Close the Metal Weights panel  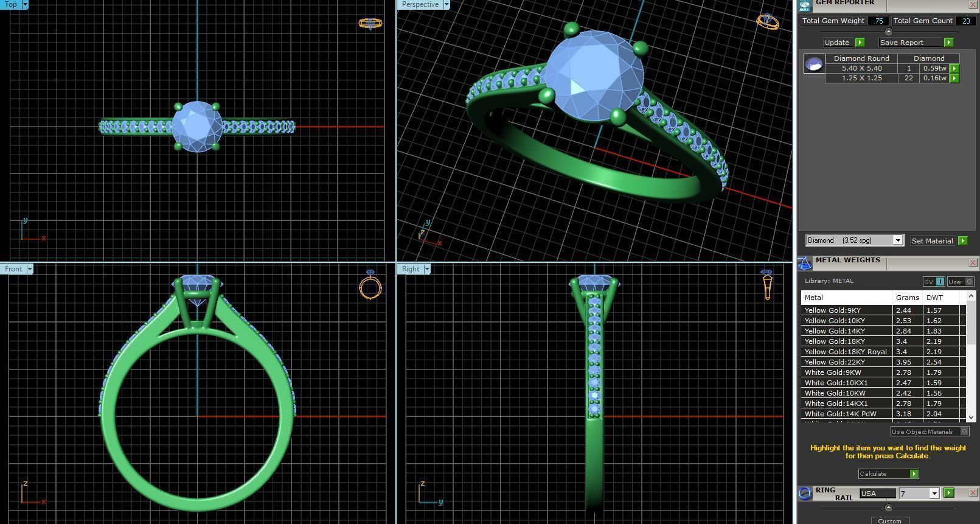973,262
